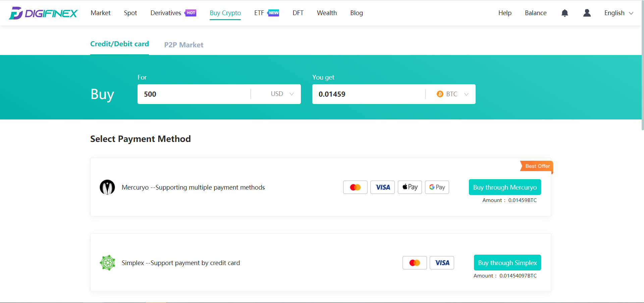Click the Mercuryo logo icon
Image resolution: width=644 pixels, height=303 pixels.
point(107,187)
